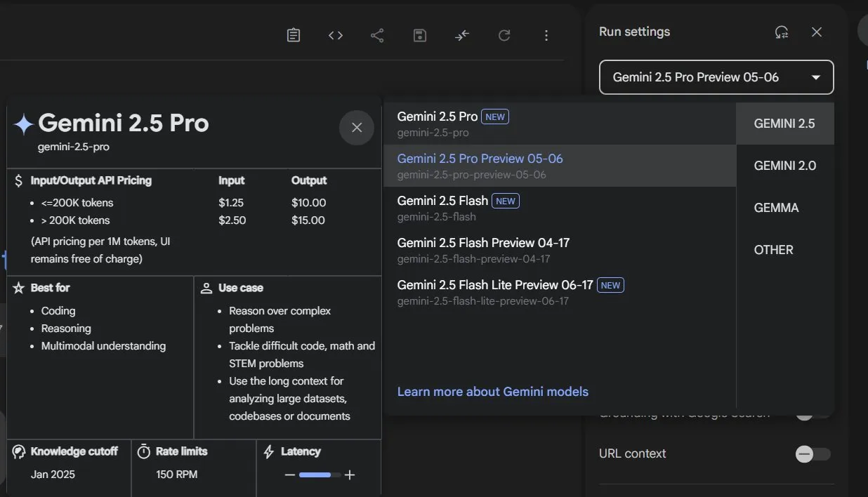Select the Gemini 2.5 Flash model
The height and width of the screenshot is (497, 868).
pos(560,208)
